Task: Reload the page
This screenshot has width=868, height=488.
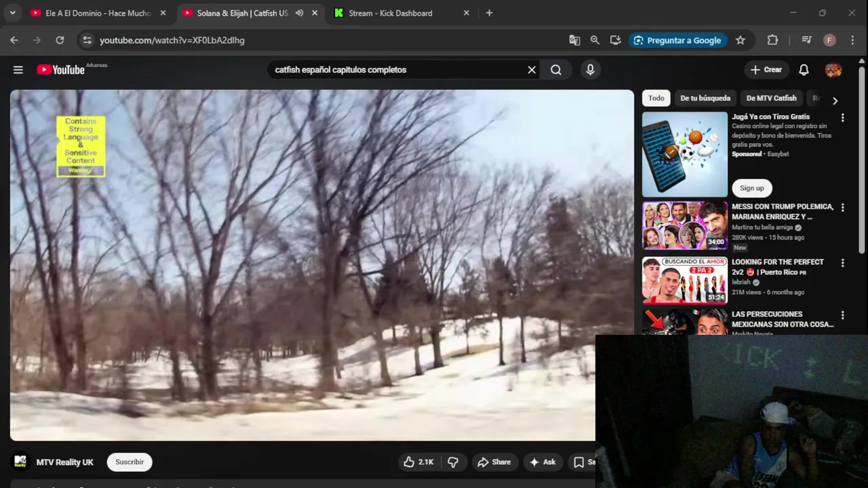Action: (60, 40)
